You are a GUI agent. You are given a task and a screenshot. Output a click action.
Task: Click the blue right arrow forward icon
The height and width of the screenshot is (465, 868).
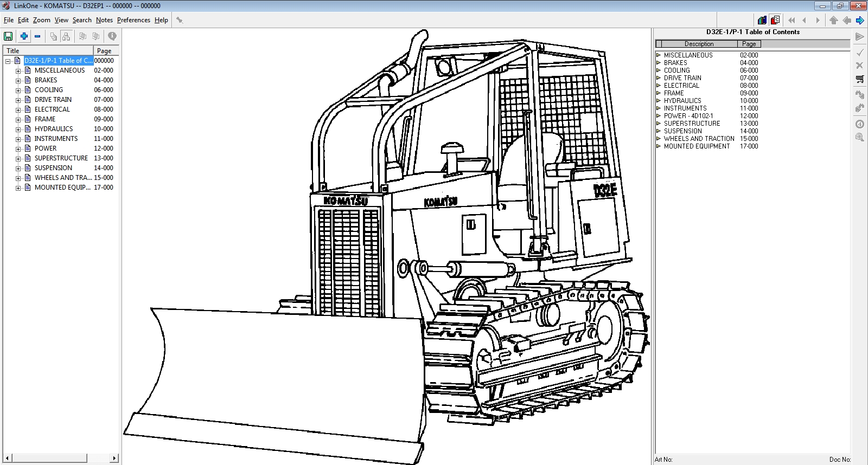click(860, 20)
